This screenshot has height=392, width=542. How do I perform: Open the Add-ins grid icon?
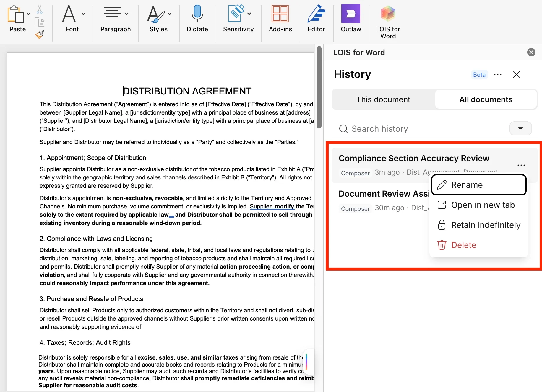click(280, 14)
